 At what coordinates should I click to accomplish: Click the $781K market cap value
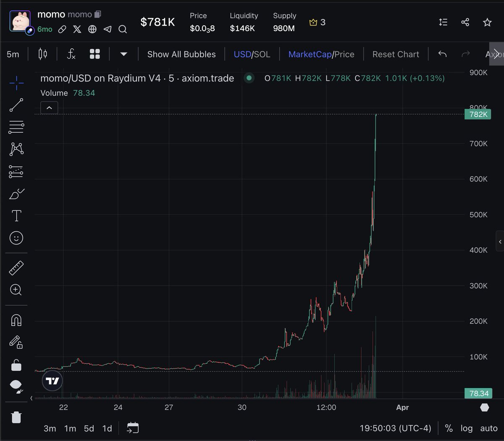click(157, 22)
